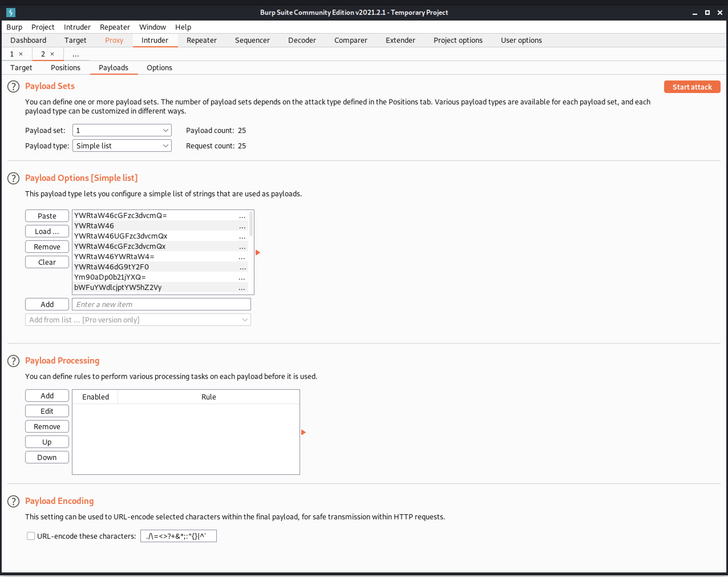
Task: Switch to the Positions tab
Action: pyautogui.click(x=66, y=68)
